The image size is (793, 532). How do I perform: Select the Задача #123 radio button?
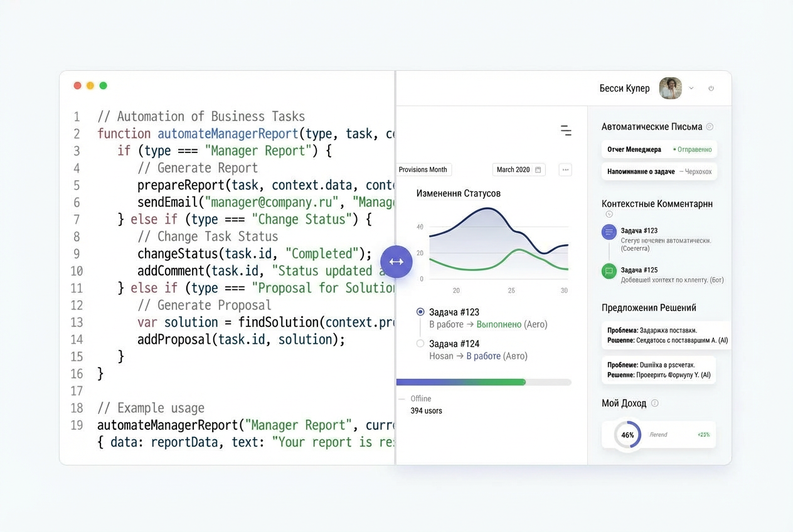click(420, 312)
